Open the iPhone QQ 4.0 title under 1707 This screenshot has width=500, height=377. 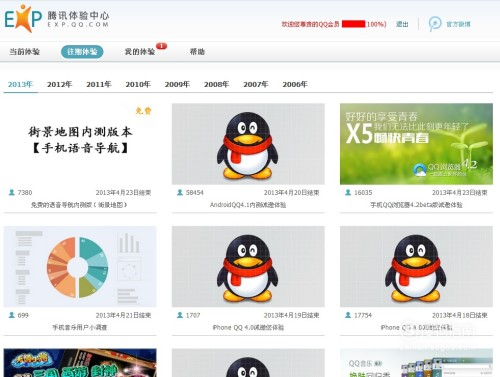[248, 327]
